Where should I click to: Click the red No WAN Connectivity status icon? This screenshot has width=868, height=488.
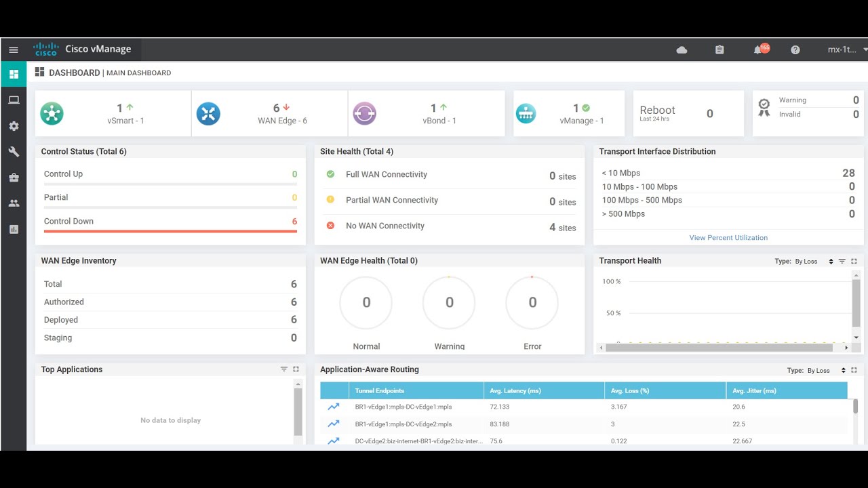point(331,226)
